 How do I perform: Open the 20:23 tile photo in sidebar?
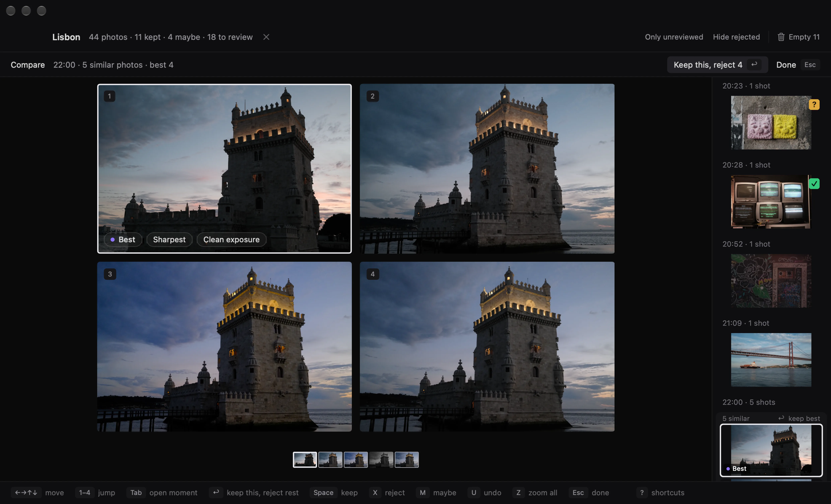coord(771,122)
